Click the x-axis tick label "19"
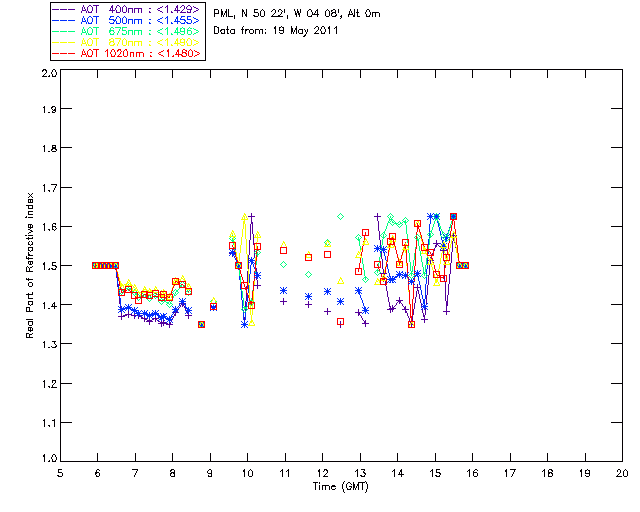Viewport: 640px width, 512px height. click(x=585, y=473)
